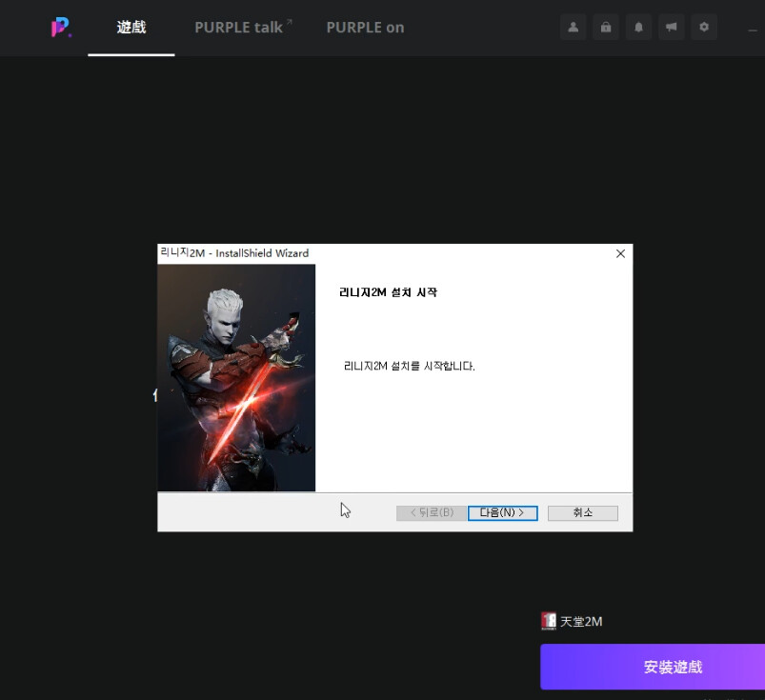Click the 天堂2M game title
This screenshot has height=700, width=765.
click(581, 622)
